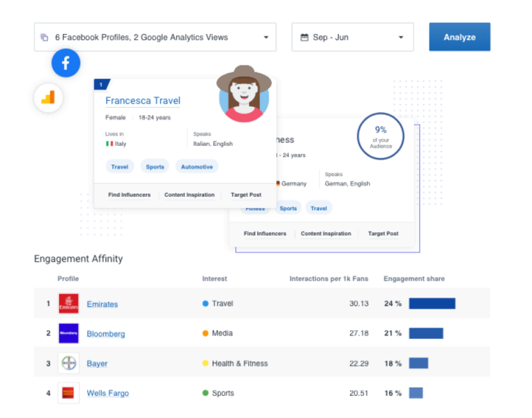Open the Bayer logo thumbnail
The width and height of the screenshot is (532, 418).
coord(68,363)
